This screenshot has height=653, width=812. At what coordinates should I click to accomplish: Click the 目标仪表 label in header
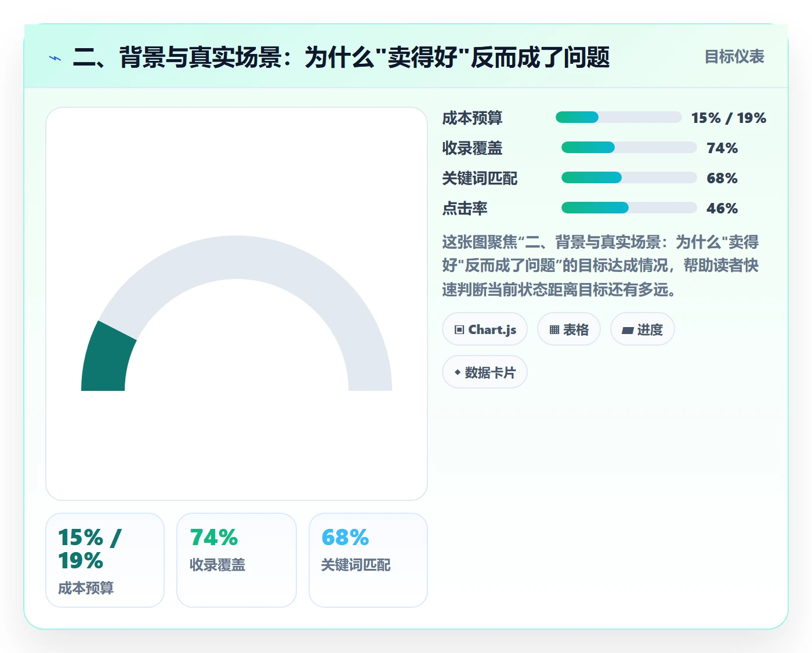[x=734, y=57]
